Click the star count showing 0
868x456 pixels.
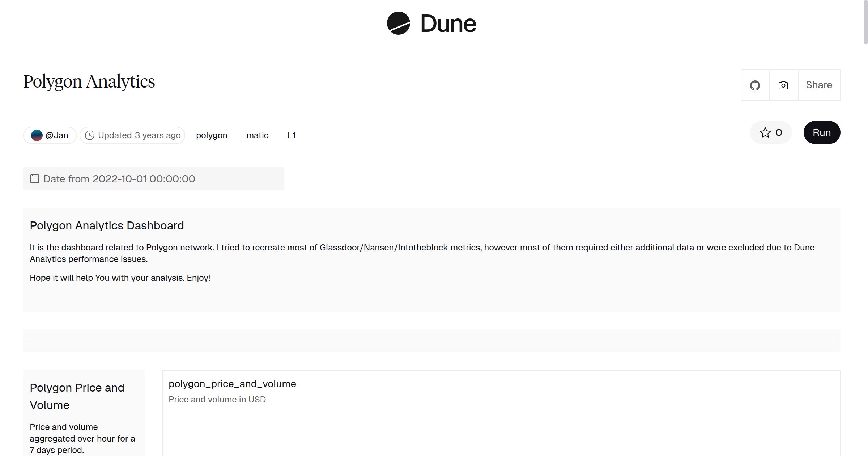[x=778, y=132]
